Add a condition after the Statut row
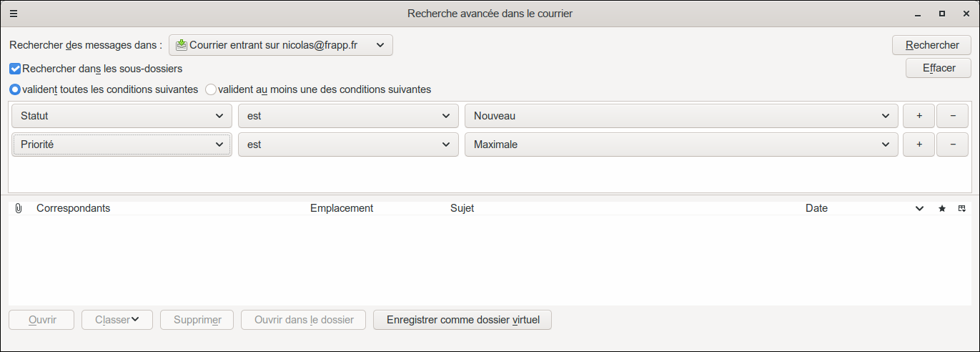 click(x=919, y=116)
